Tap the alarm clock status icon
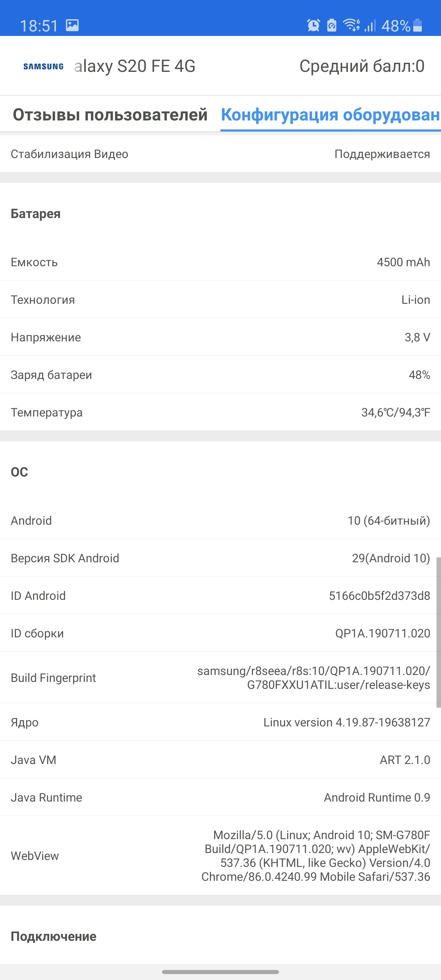Screen dimensions: 441x980 pos(313,25)
